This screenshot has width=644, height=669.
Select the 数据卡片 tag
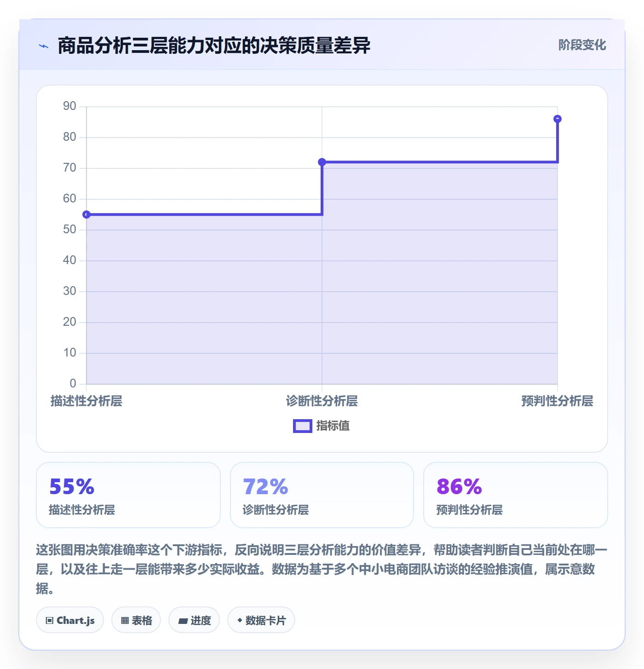coord(261,620)
